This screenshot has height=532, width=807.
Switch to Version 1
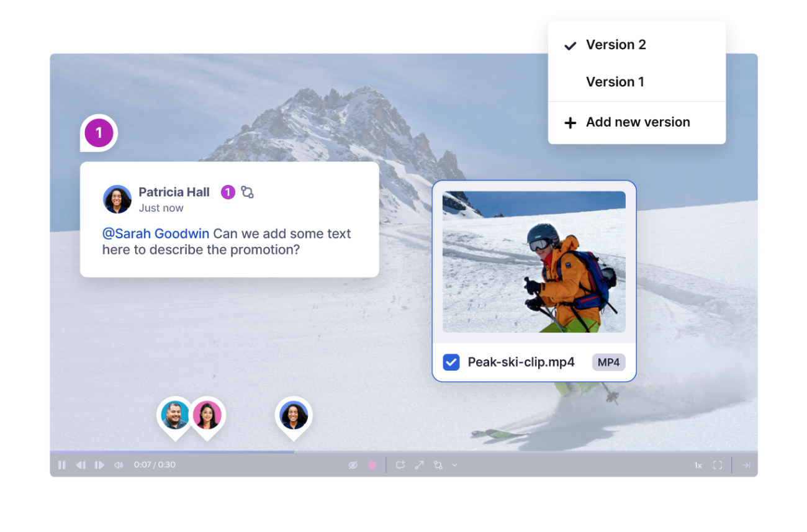[x=615, y=82]
